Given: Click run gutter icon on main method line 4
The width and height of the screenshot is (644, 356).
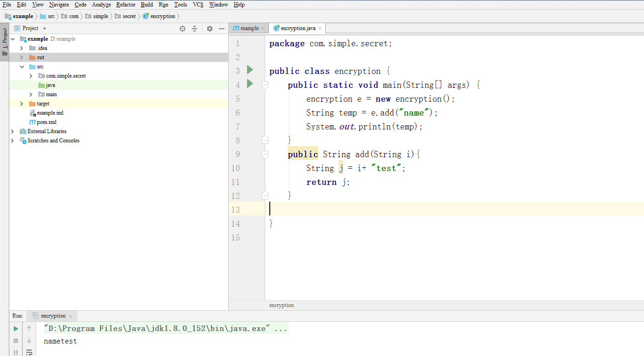Looking at the screenshot, I should (250, 84).
